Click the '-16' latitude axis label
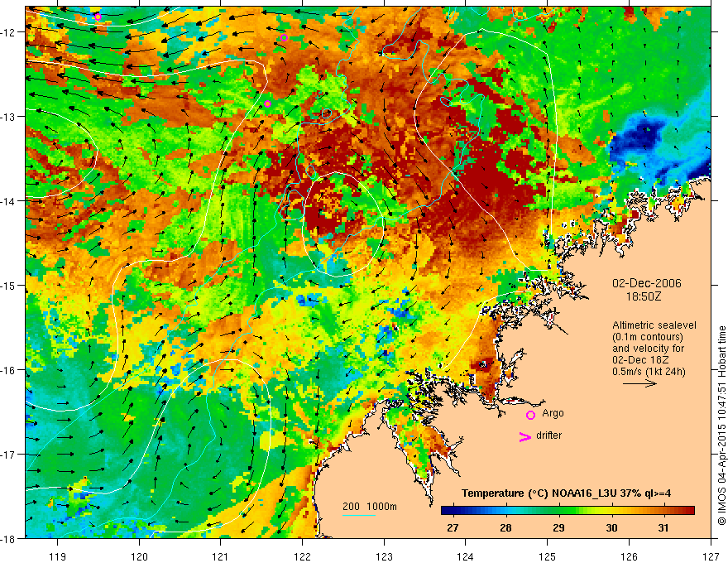Image resolution: width=728 pixels, height=563 pixels. click(x=8, y=370)
